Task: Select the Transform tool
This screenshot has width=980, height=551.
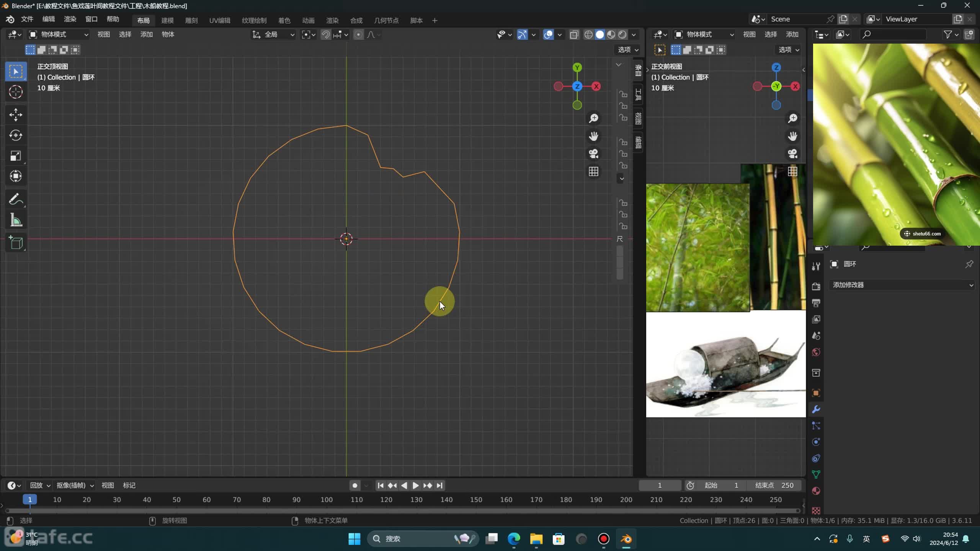Action: pyautogui.click(x=16, y=176)
